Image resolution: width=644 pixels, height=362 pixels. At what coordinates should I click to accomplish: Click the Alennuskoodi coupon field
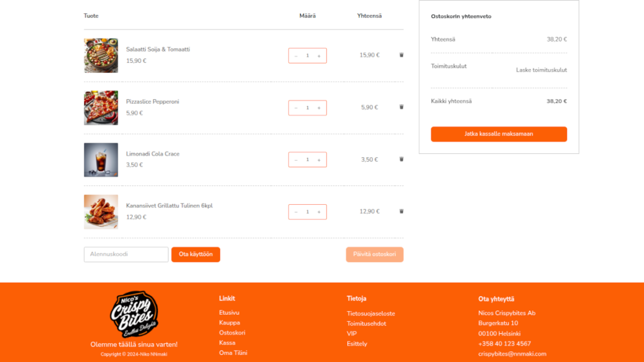tap(126, 255)
